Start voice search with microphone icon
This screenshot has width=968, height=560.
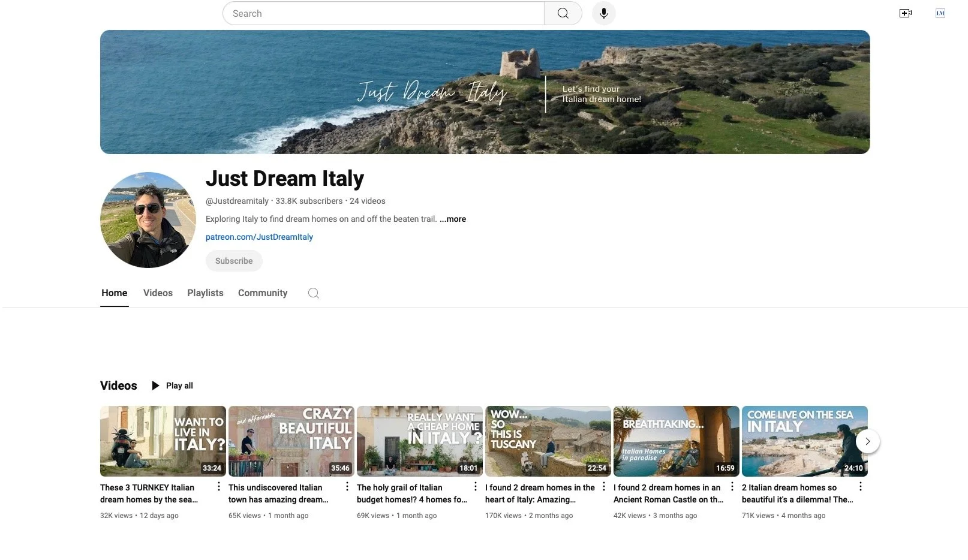point(603,13)
